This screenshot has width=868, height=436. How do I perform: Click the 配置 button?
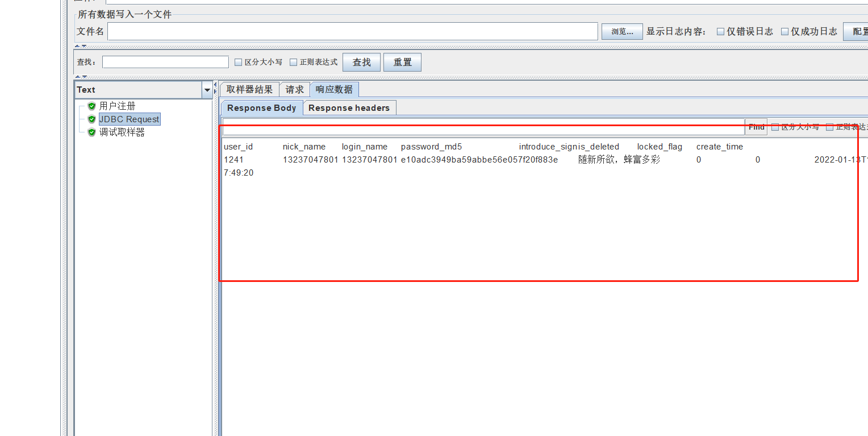point(856,32)
